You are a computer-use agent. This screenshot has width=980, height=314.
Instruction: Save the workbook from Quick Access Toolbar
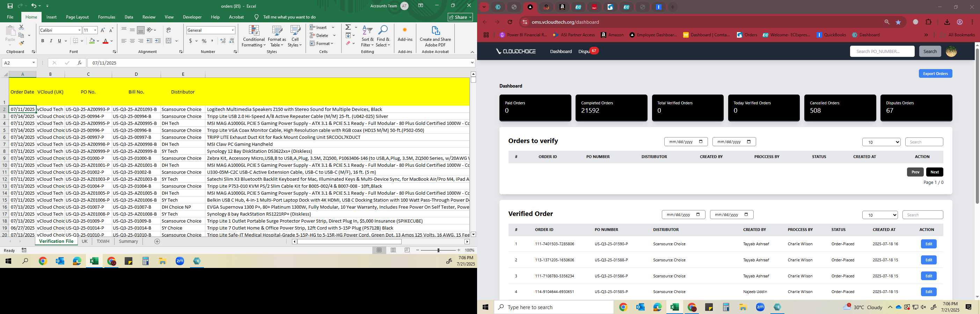tap(10, 6)
